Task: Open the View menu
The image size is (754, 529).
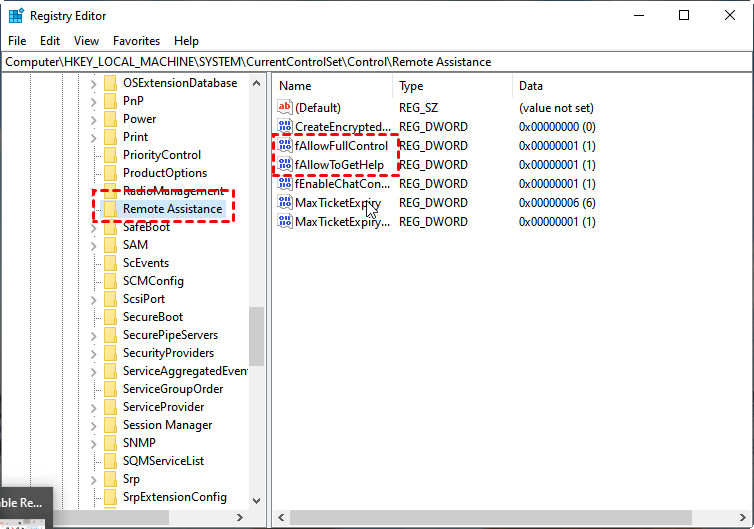Action: point(86,41)
